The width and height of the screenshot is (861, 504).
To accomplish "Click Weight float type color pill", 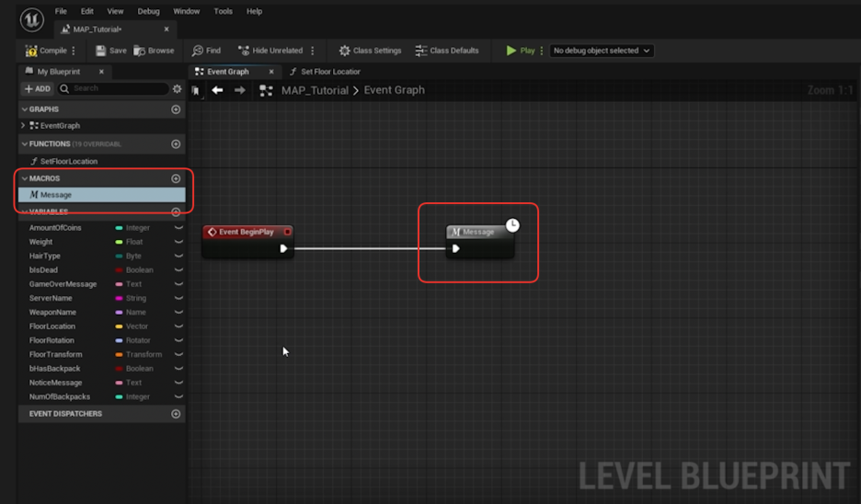I will point(120,242).
